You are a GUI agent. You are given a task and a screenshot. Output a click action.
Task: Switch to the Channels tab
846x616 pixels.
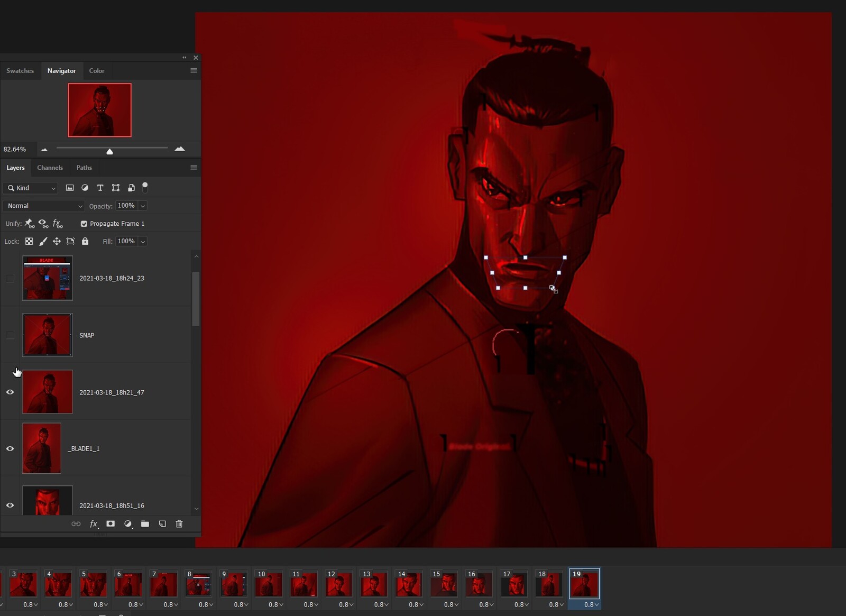pyautogui.click(x=50, y=168)
